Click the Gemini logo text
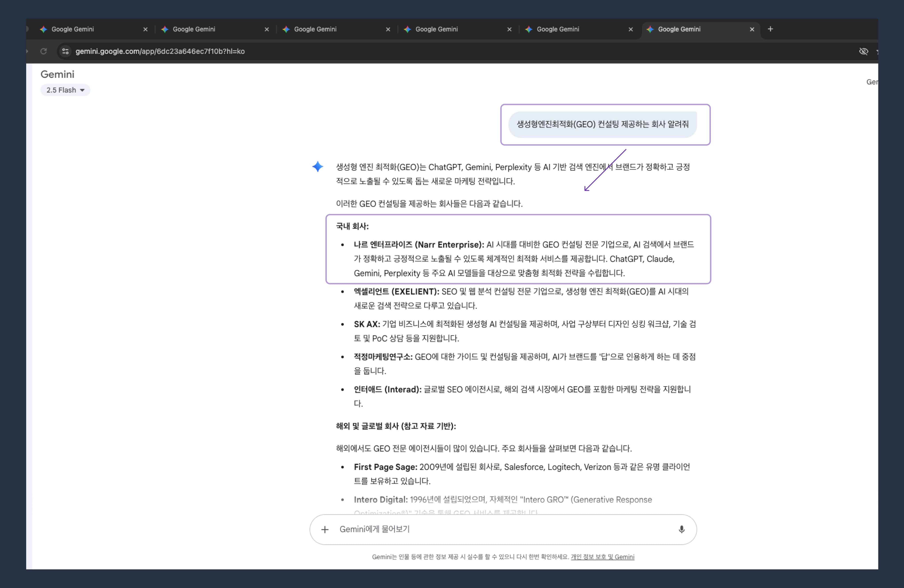 click(57, 74)
